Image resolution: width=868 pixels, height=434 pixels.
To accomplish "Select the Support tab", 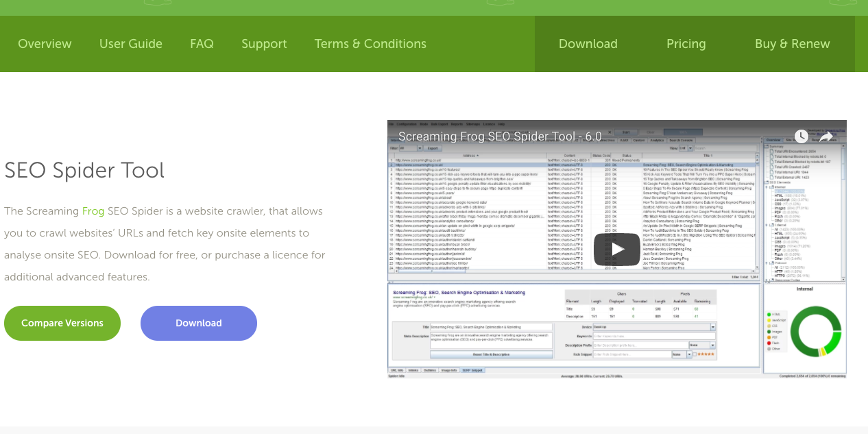I will (264, 44).
